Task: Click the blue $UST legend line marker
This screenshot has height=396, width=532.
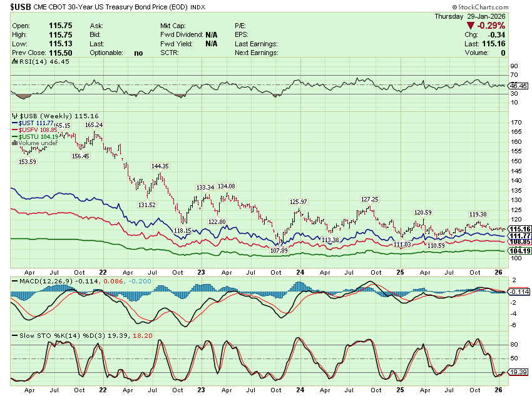Action: click(15, 123)
